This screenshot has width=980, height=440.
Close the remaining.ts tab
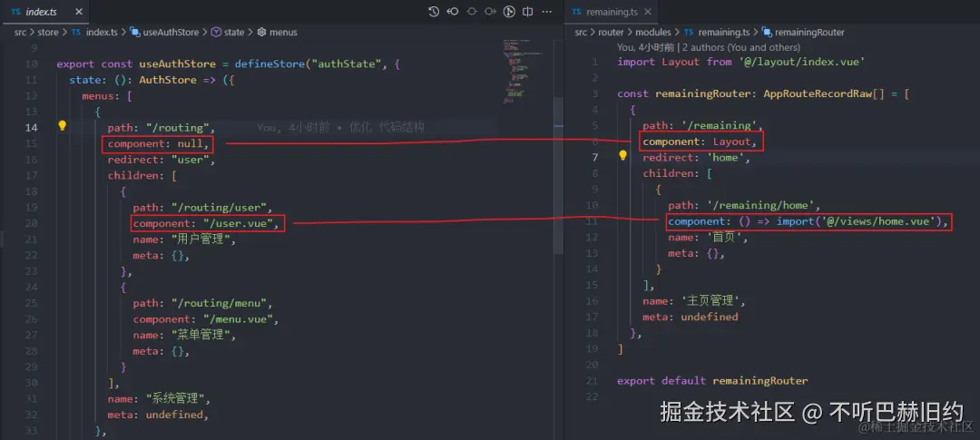pos(648,12)
